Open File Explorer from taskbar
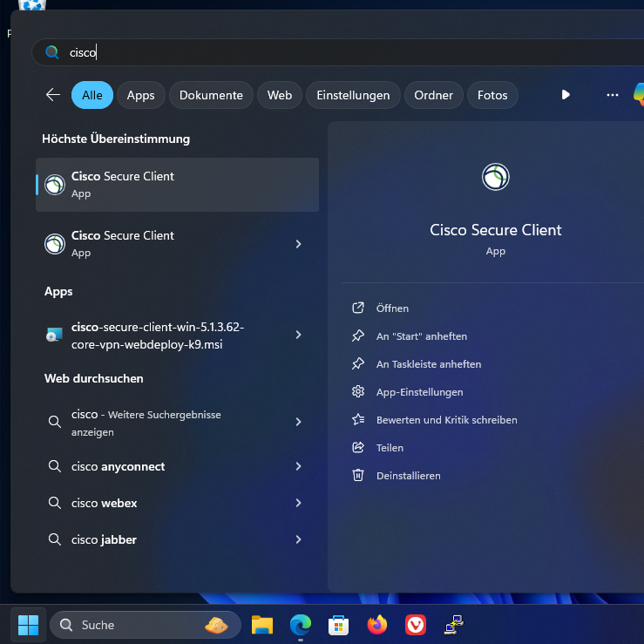 pyautogui.click(x=262, y=625)
